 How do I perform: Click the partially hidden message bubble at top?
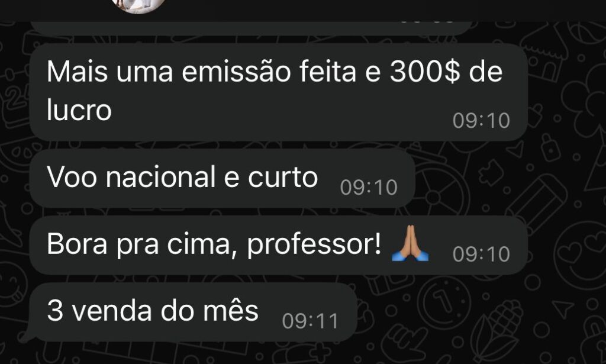coord(251,28)
